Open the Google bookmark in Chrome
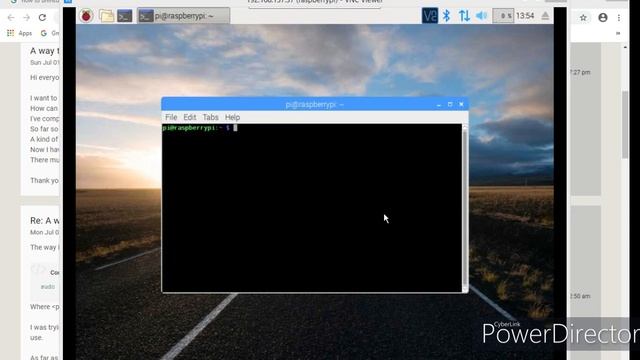The height and width of the screenshot is (360, 640). click(49, 33)
